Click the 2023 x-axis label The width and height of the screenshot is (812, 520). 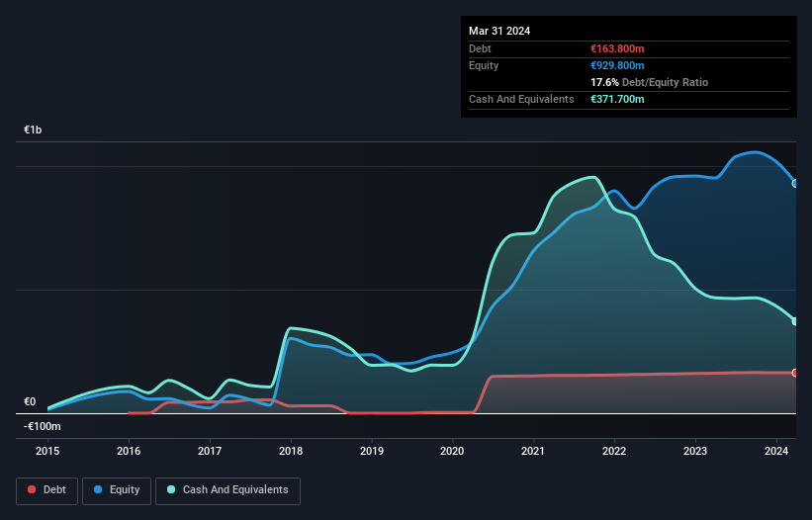pos(695,451)
